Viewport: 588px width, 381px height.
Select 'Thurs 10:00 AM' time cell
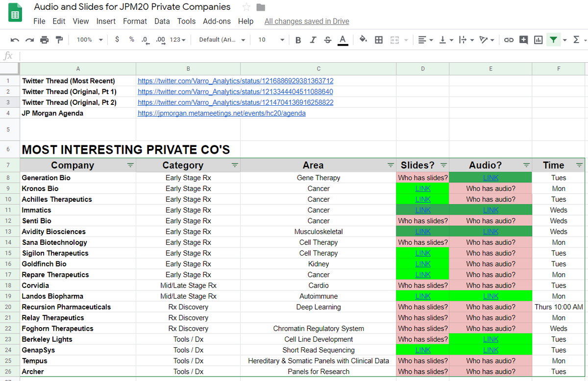click(x=559, y=307)
